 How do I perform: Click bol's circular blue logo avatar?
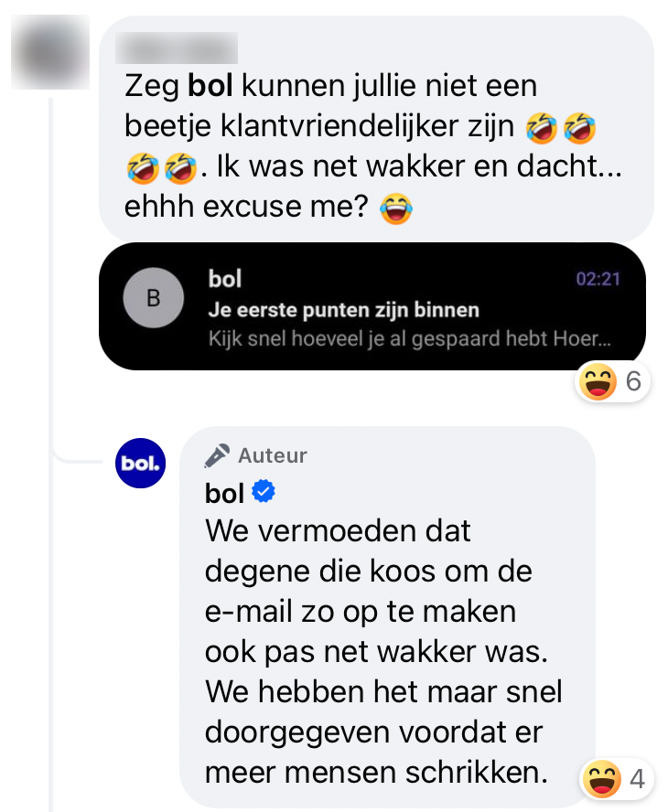[140, 464]
